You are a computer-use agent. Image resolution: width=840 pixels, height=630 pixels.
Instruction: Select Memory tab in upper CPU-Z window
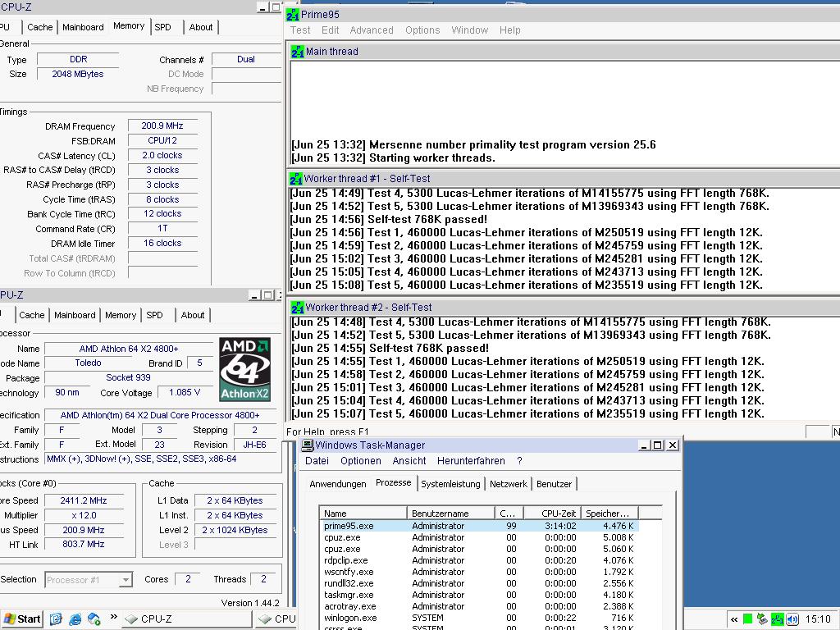click(x=129, y=25)
